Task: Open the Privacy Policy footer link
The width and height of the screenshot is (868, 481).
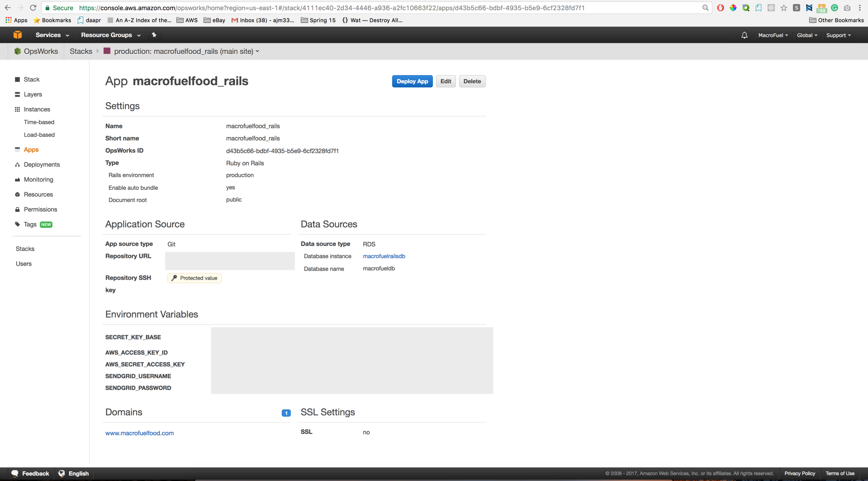Action: click(x=800, y=473)
